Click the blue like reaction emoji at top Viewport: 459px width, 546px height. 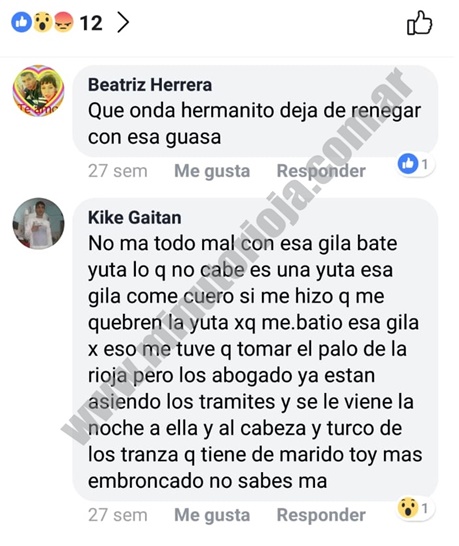[22, 22]
